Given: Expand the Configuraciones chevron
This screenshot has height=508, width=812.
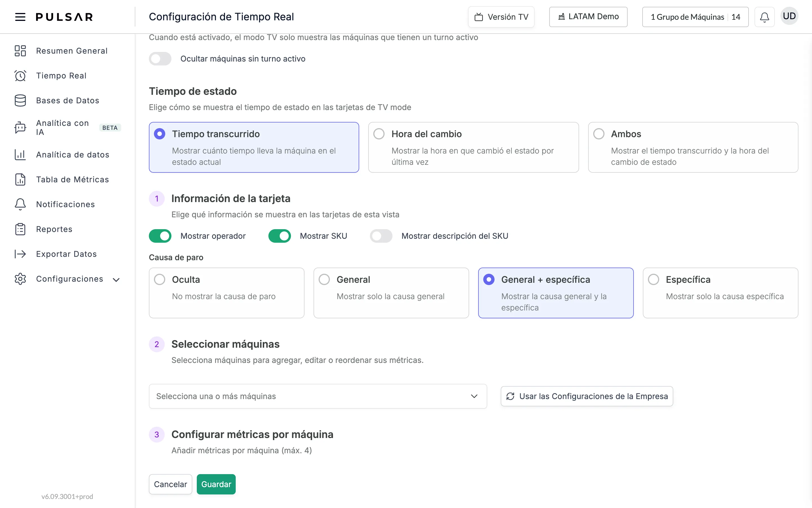Looking at the screenshot, I should pos(116,279).
